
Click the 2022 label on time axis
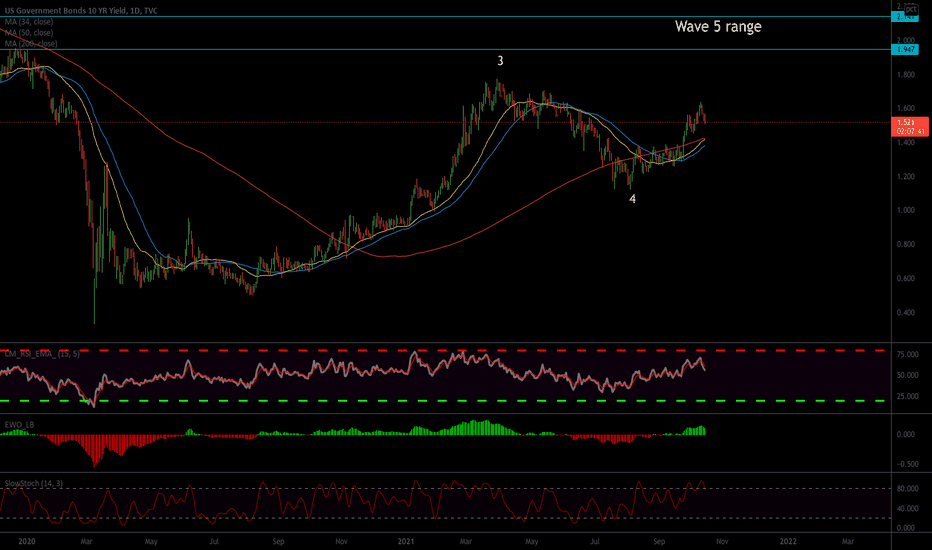click(788, 542)
